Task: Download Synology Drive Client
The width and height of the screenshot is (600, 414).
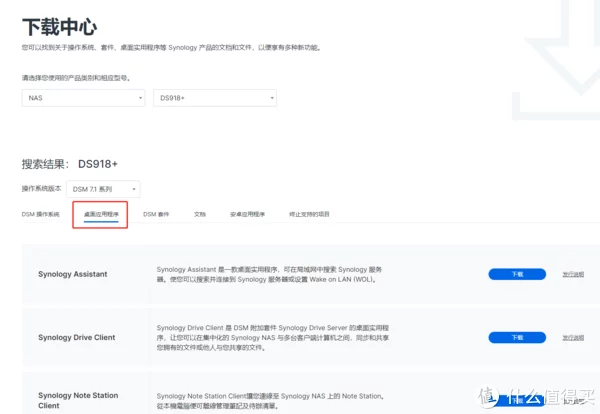Action: 517,337
